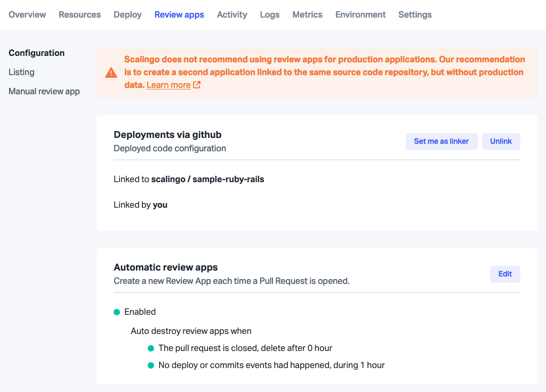Open the Activity tab
This screenshot has width=546, height=392.
232,14
